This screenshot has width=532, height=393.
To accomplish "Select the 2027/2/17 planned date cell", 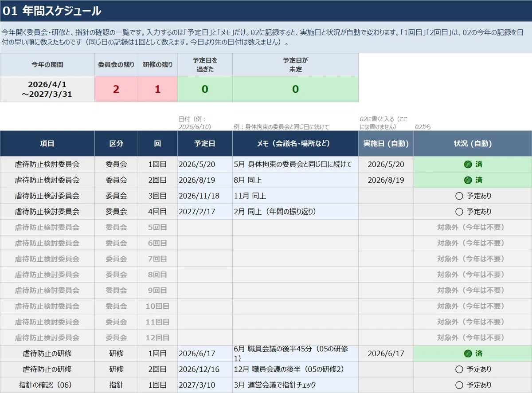I will tap(205, 212).
